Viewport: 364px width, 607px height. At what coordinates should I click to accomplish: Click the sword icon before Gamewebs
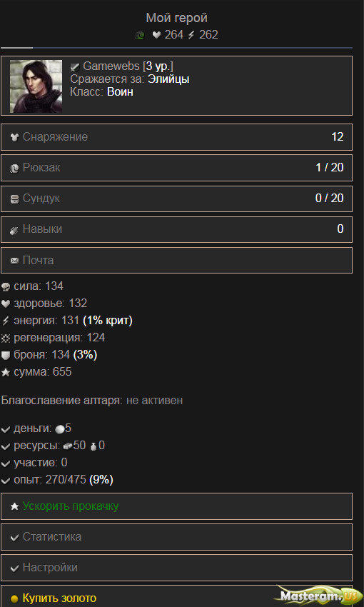pyautogui.click(x=75, y=67)
